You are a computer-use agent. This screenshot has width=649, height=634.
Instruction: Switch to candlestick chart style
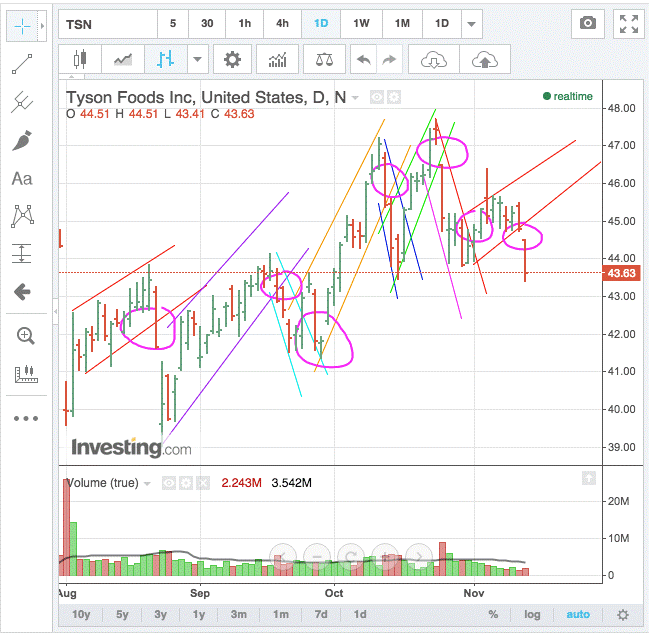tap(80, 60)
